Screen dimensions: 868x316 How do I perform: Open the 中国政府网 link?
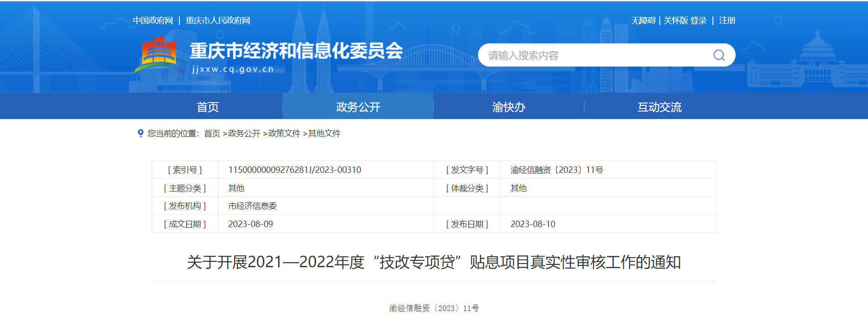[153, 21]
